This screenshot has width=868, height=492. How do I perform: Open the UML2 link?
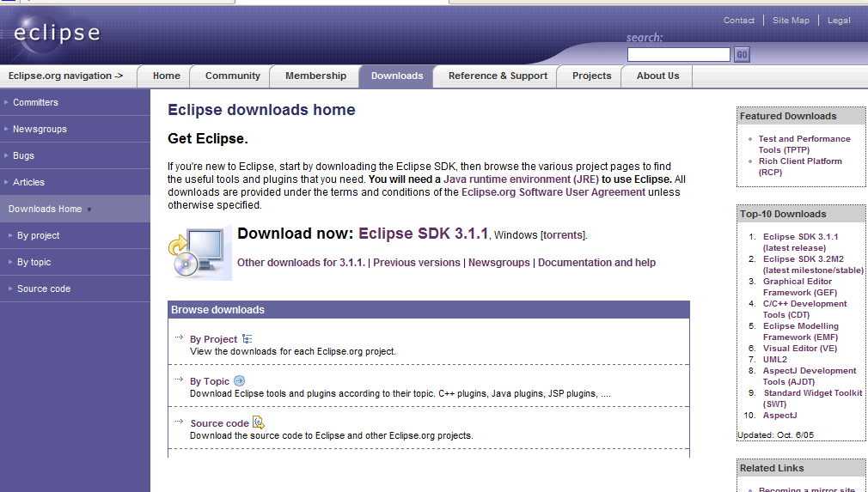tap(775, 359)
